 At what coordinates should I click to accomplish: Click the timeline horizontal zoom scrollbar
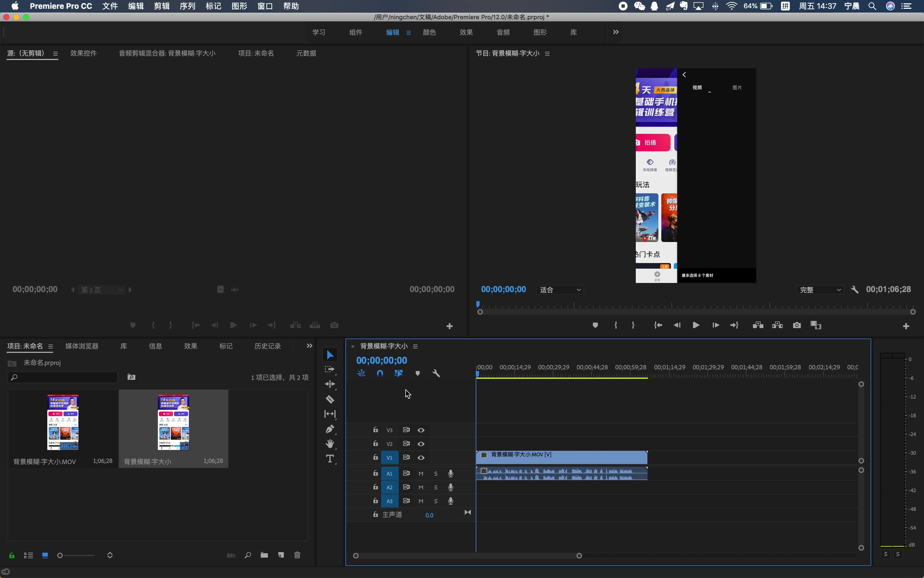pos(467,555)
